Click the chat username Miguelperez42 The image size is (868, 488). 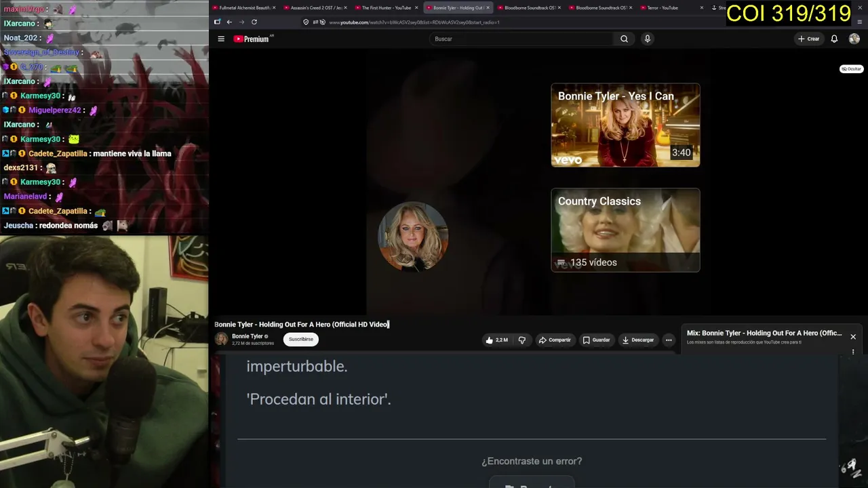coord(55,110)
